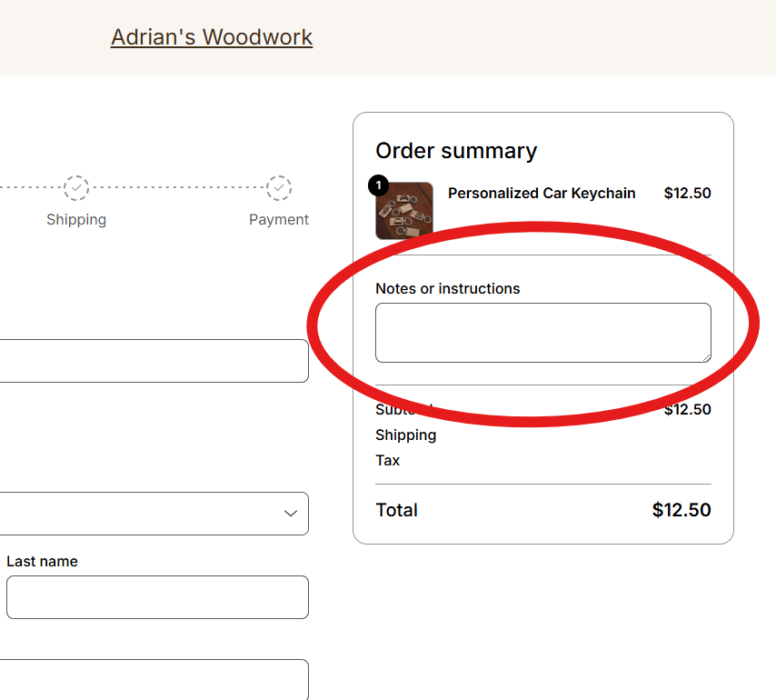Image resolution: width=776 pixels, height=700 pixels.
Task: Click the bold Total amount $12.50
Action: pyautogui.click(x=681, y=510)
